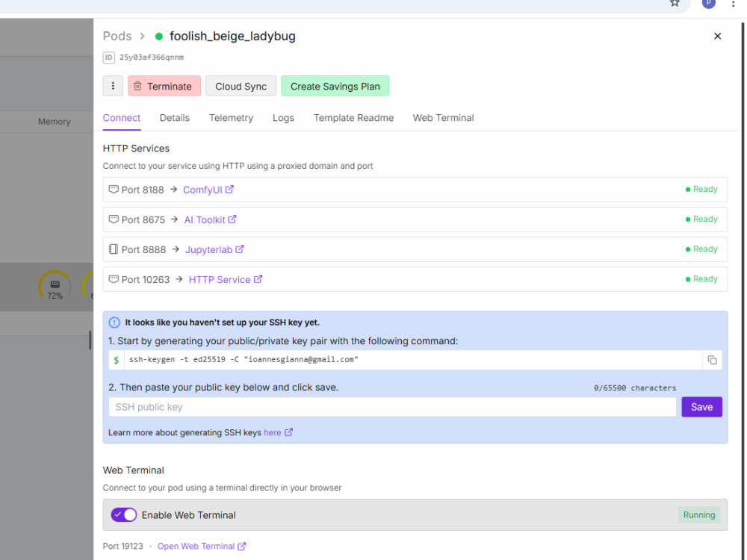Click the Ready status for Port 10263
Viewport: 747px width, 560px height.
pos(701,279)
